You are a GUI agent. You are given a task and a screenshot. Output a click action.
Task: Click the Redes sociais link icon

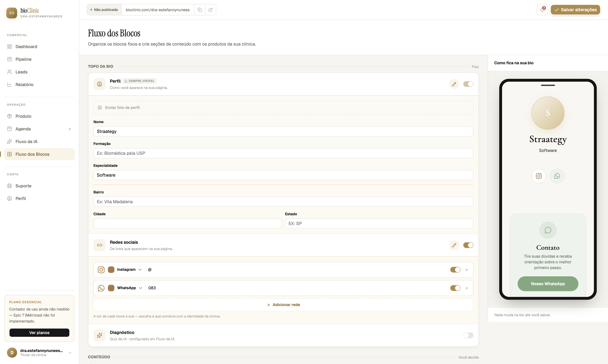99,245
